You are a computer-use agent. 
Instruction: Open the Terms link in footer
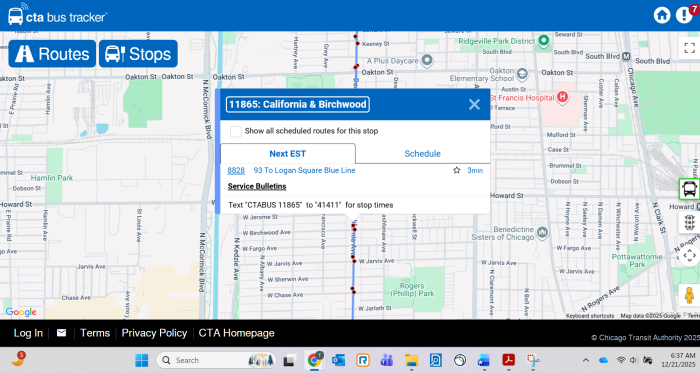point(95,333)
